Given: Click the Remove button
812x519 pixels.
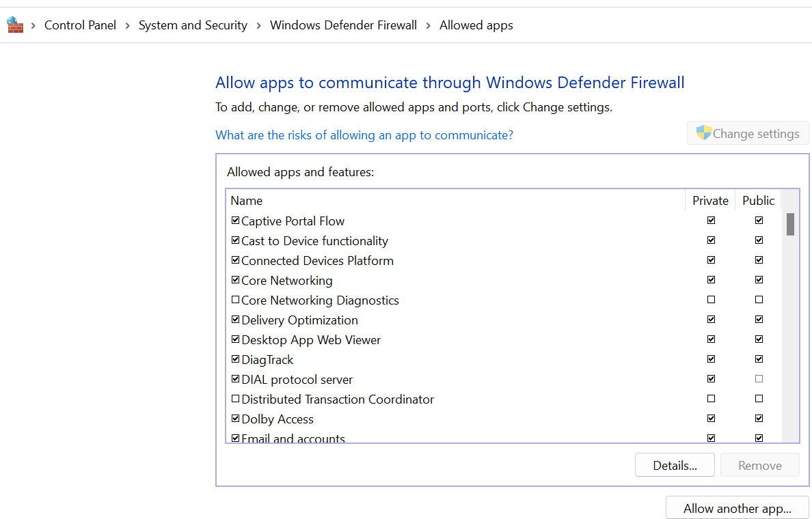Looking at the screenshot, I should [x=759, y=464].
